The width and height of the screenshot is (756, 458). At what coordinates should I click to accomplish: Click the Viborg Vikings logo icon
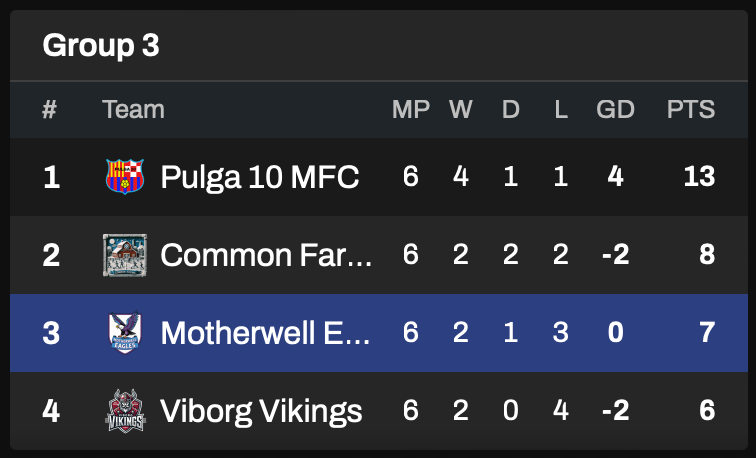tap(125, 411)
